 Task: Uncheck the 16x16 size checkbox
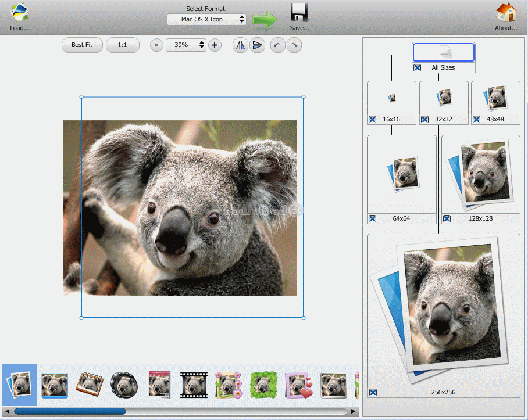[x=372, y=119]
